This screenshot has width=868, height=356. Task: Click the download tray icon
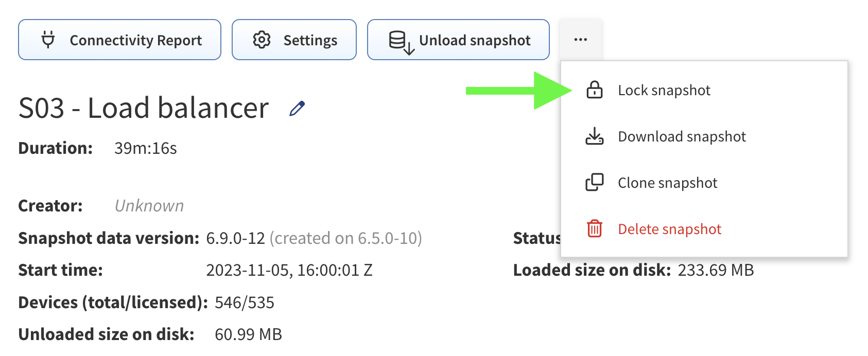pyautogui.click(x=595, y=136)
